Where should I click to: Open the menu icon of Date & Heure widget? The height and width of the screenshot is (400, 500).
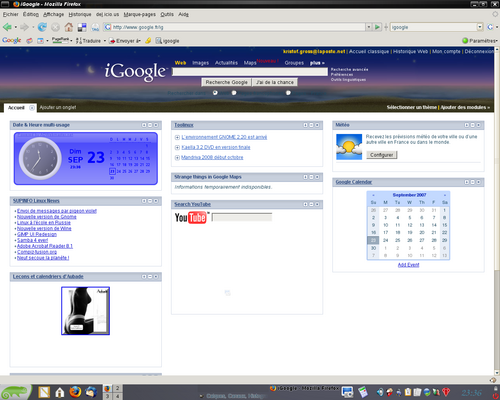click(144, 125)
